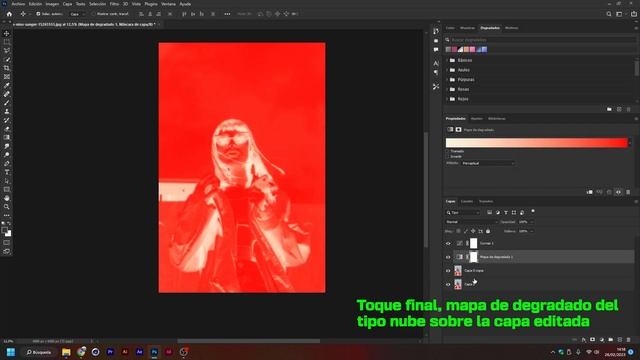Enable the Invertir checkbox
The image size is (640, 360).
448,156
